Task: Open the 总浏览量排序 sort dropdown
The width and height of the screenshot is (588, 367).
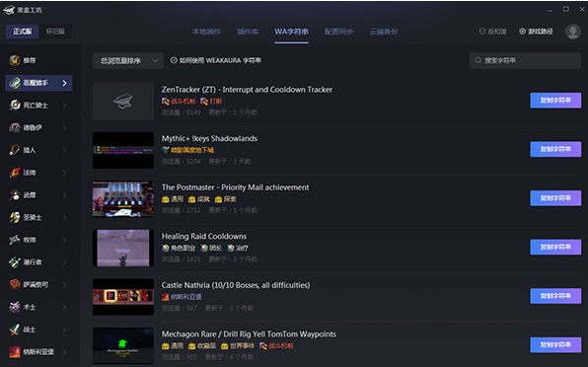Action: tap(128, 61)
